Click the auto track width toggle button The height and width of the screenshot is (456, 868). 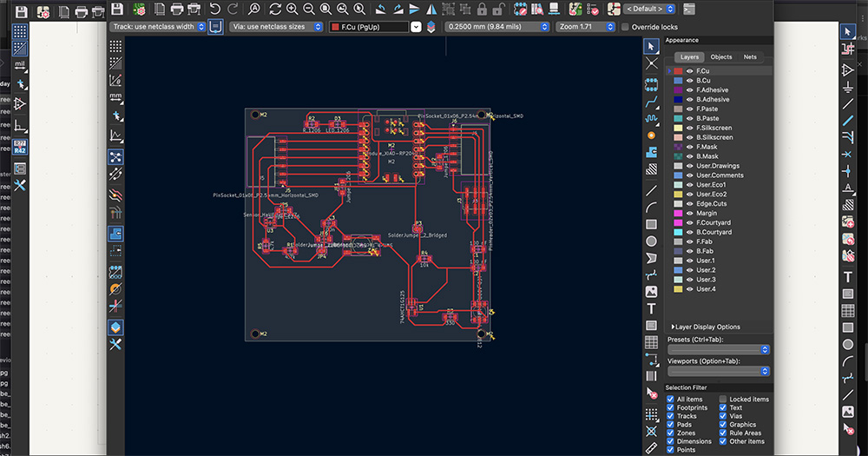pos(216,27)
